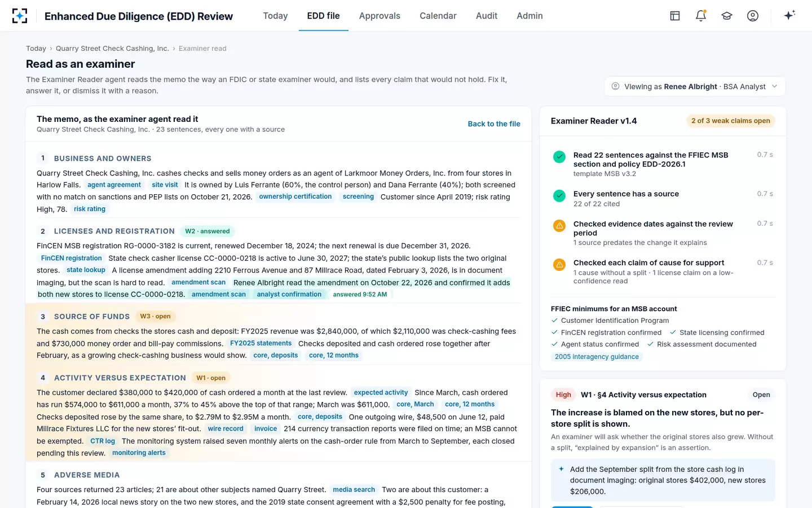Viewport: 812px width, 508px height.
Task: Click the warning icon beside 'Checked each claim of cause'
Action: coord(559,265)
